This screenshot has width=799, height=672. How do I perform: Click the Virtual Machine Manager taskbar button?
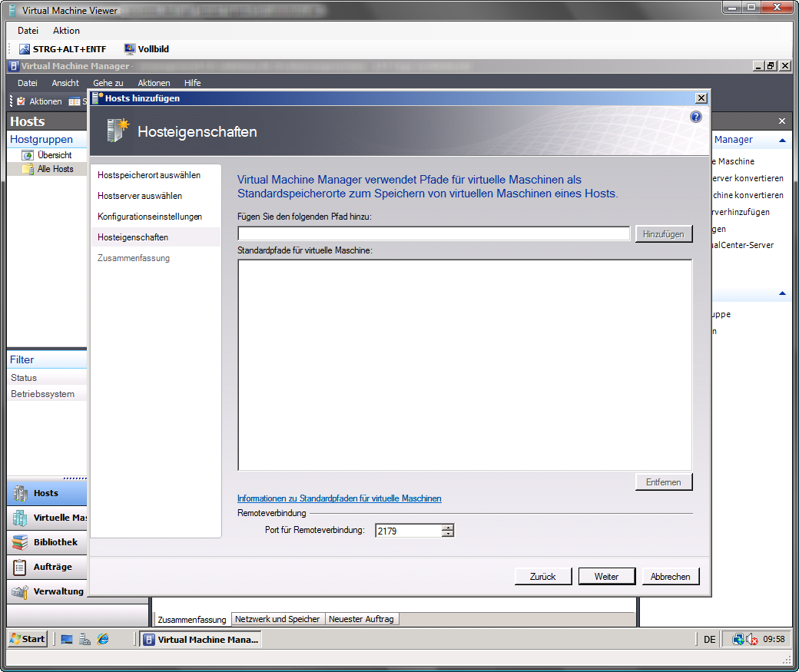pos(201,640)
